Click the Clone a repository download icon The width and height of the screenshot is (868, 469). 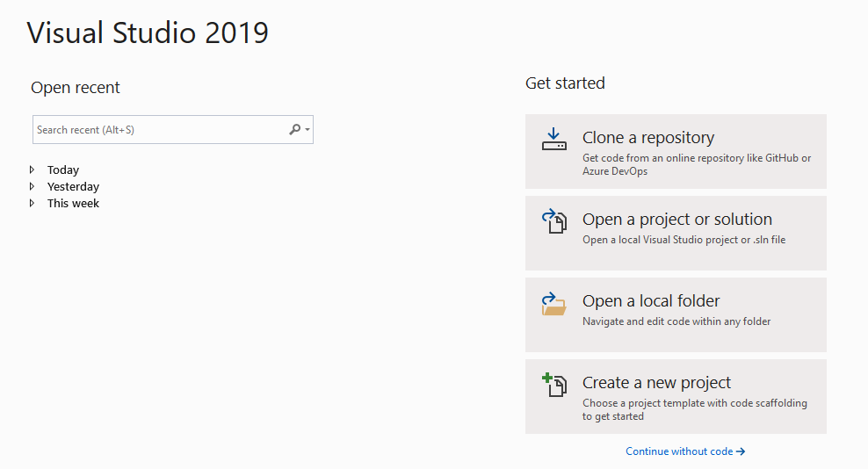coord(553,139)
